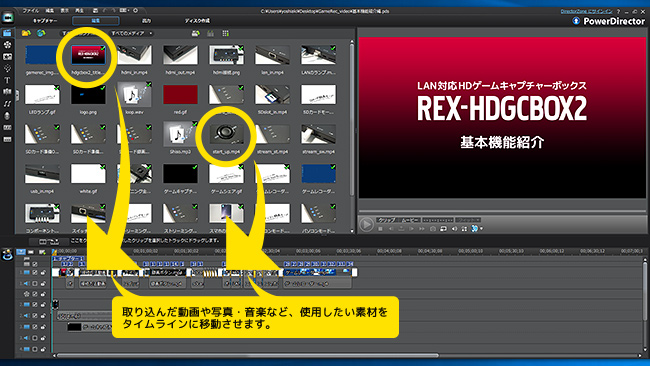Click the download media globe icon

tap(41, 33)
